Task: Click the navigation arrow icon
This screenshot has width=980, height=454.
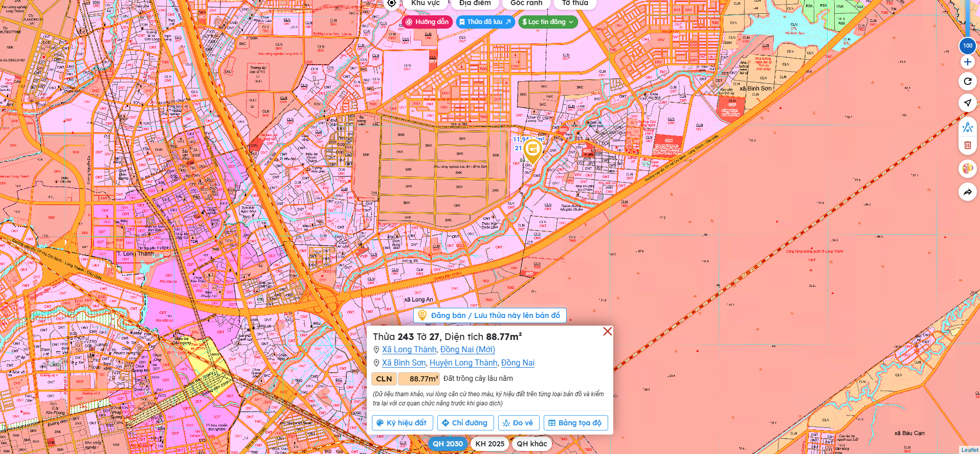Action: click(x=967, y=103)
